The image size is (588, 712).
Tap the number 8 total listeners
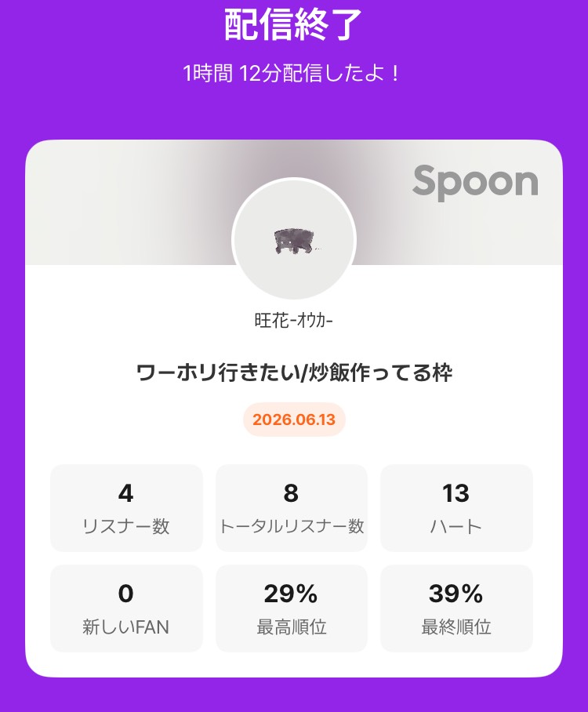[x=291, y=493]
